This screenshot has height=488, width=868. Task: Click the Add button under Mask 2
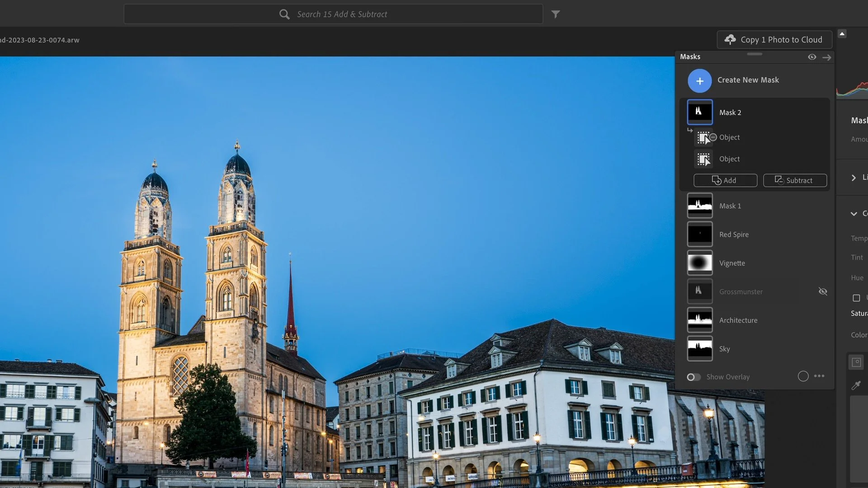click(x=725, y=180)
